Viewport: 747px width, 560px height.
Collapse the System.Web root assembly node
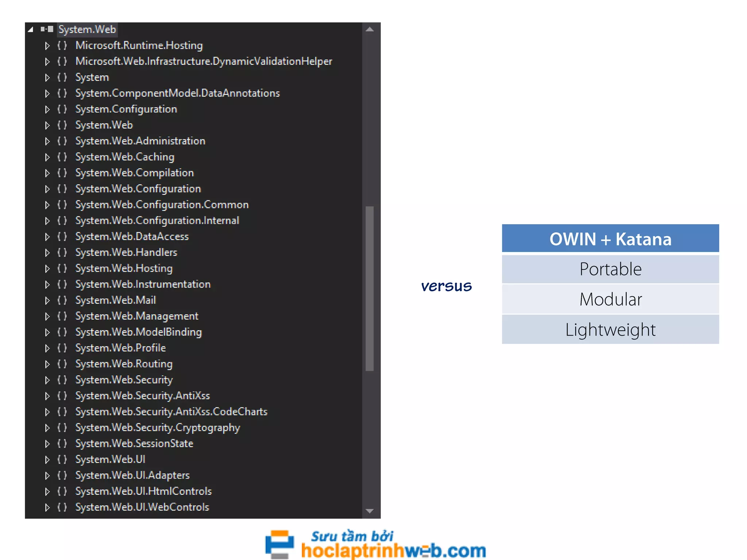tap(31, 30)
